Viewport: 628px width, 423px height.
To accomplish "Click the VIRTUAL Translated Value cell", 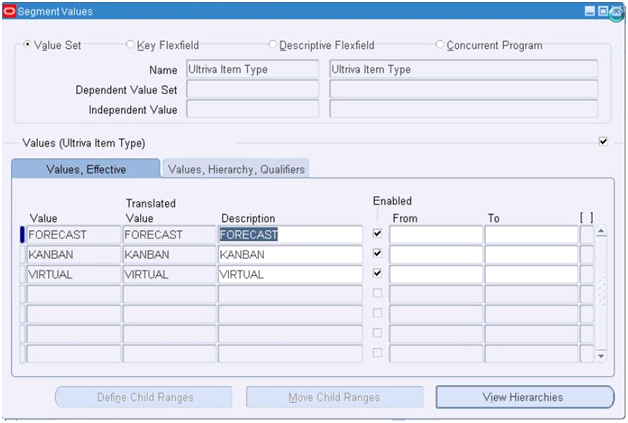I will click(x=169, y=275).
